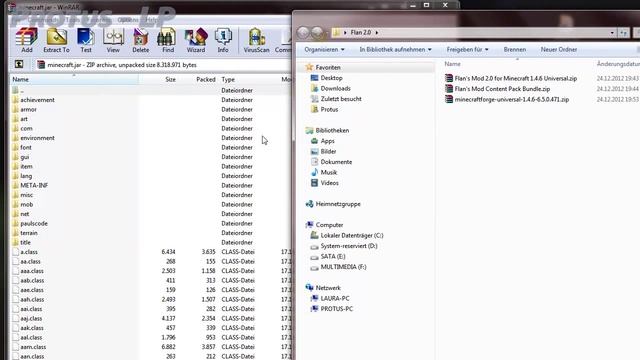The image size is (640, 360).
Task: Open PROTUS-PC under Netzwerk
Action: coord(336,309)
